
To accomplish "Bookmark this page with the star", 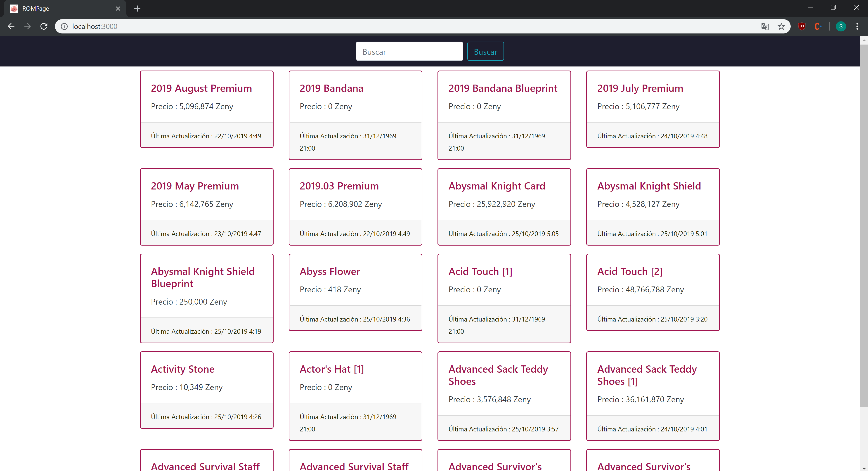I will tap(781, 26).
